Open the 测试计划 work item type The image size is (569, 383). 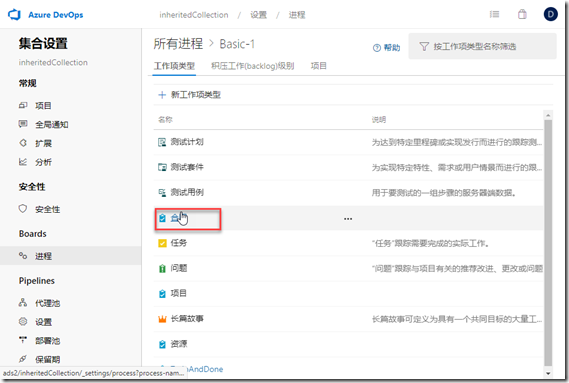(x=187, y=142)
